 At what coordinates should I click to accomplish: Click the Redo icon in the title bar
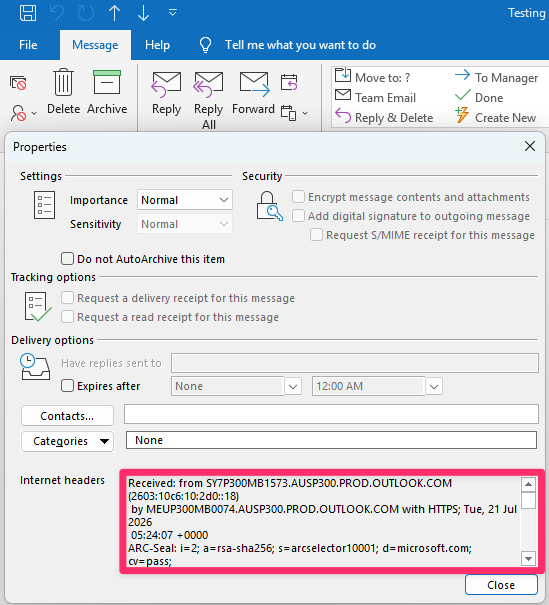click(x=86, y=13)
